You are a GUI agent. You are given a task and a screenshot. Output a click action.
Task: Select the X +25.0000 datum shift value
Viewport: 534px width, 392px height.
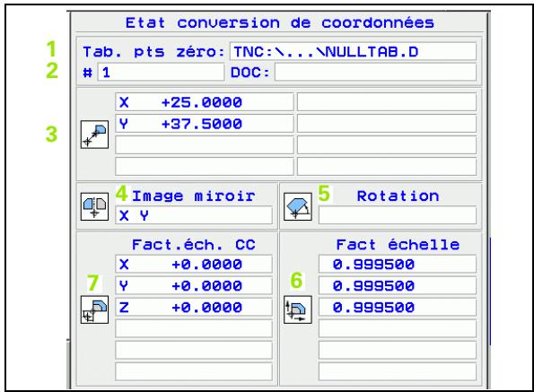click(x=205, y=102)
